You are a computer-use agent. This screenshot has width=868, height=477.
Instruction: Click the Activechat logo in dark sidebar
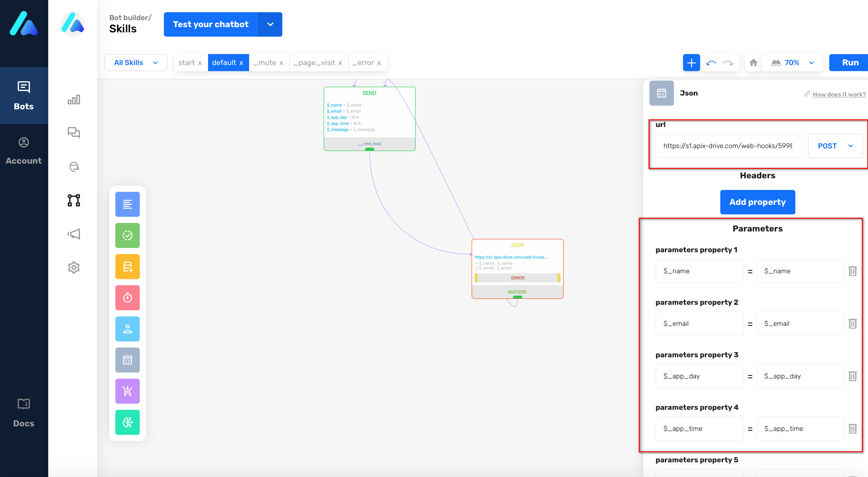coord(24,24)
